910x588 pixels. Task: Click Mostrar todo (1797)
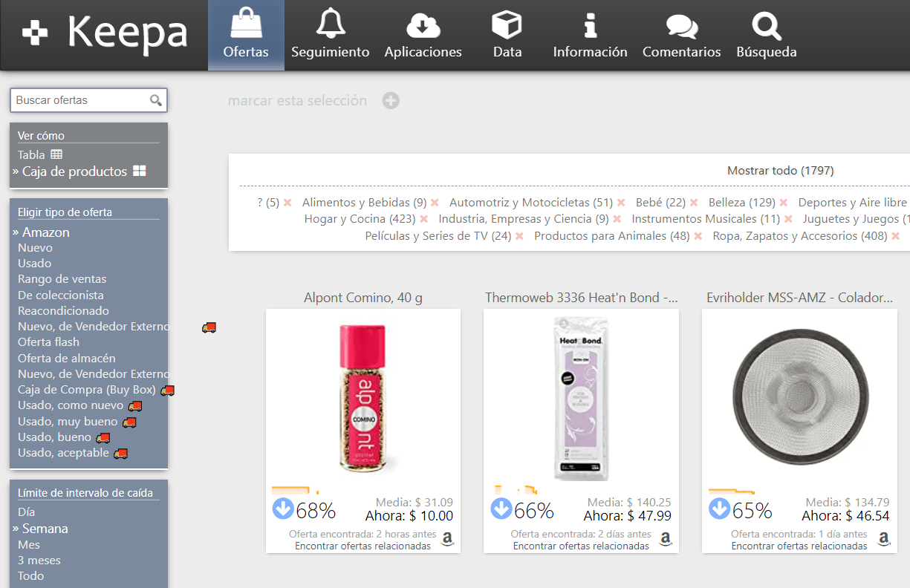[x=780, y=171]
